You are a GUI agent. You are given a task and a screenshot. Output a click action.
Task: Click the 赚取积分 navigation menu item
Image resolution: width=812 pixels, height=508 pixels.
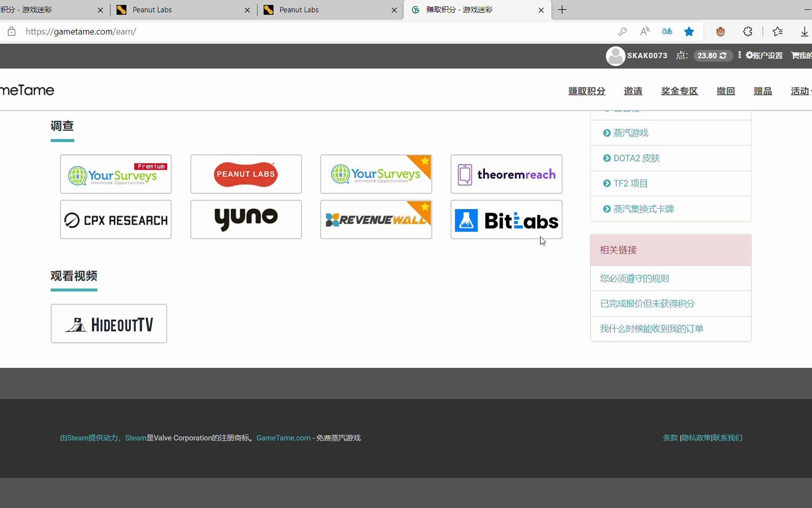[x=587, y=91]
